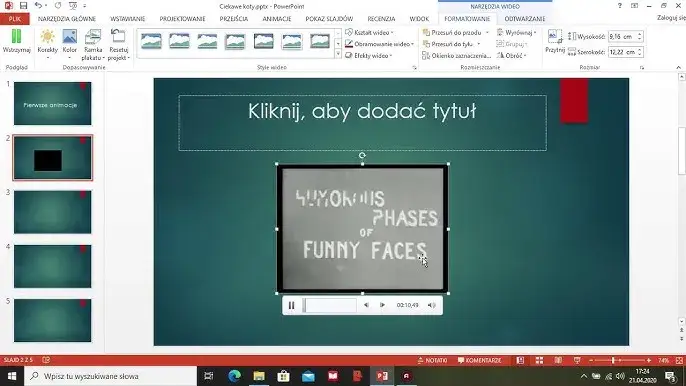Switch to WIDOK tab
Screen dimensions: 686x386
point(419,19)
